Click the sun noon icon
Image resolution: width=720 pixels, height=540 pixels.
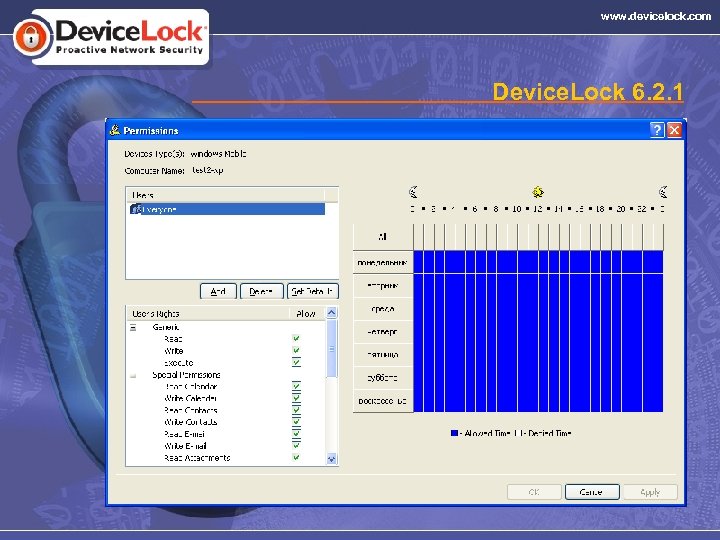pos(538,192)
